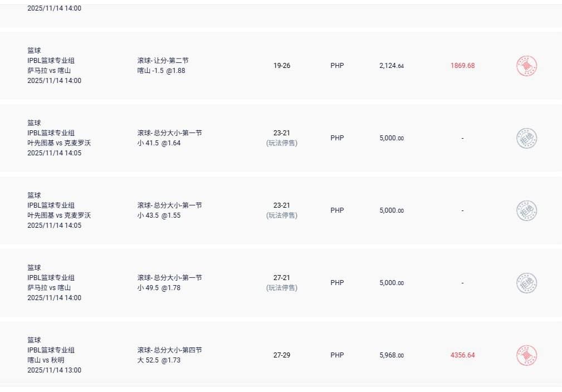
Task: Click the grey rejected stamp for 小 43.5 bet
Action: coord(526,211)
